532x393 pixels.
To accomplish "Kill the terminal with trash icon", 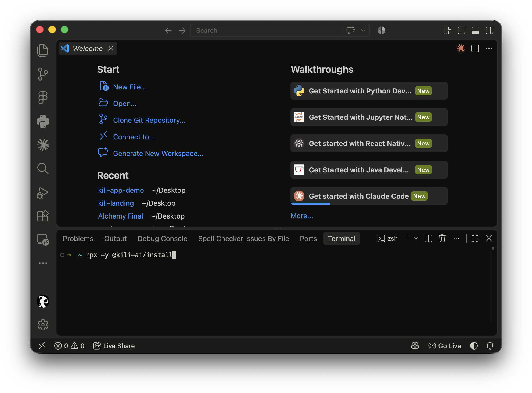I will click(x=442, y=238).
